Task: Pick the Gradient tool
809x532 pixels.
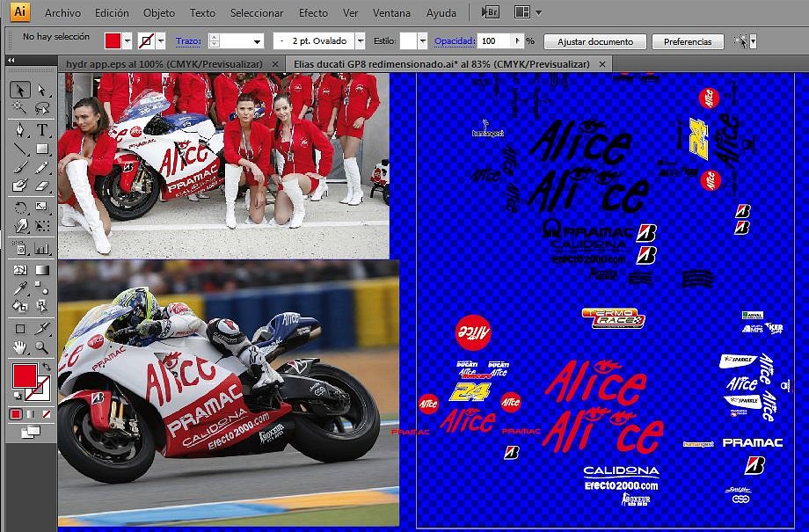Action: pyautogui.click(x=42, y=270)
